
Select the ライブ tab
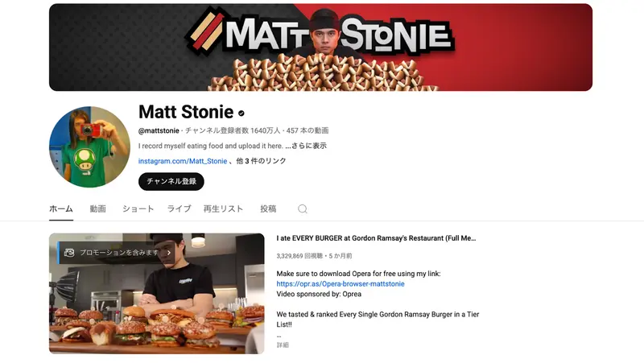click(x=179, y=208)
